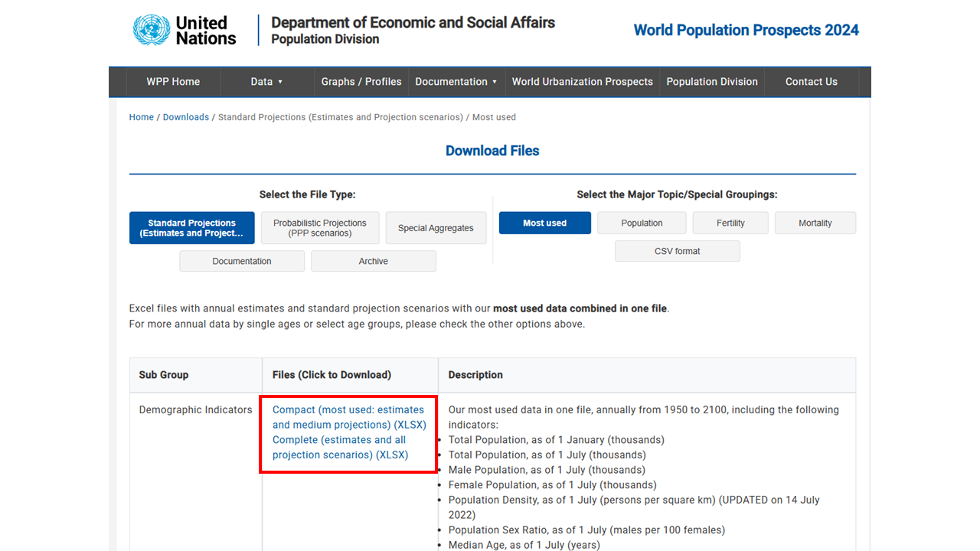Select the CSV format grouping

click(677, 251)
